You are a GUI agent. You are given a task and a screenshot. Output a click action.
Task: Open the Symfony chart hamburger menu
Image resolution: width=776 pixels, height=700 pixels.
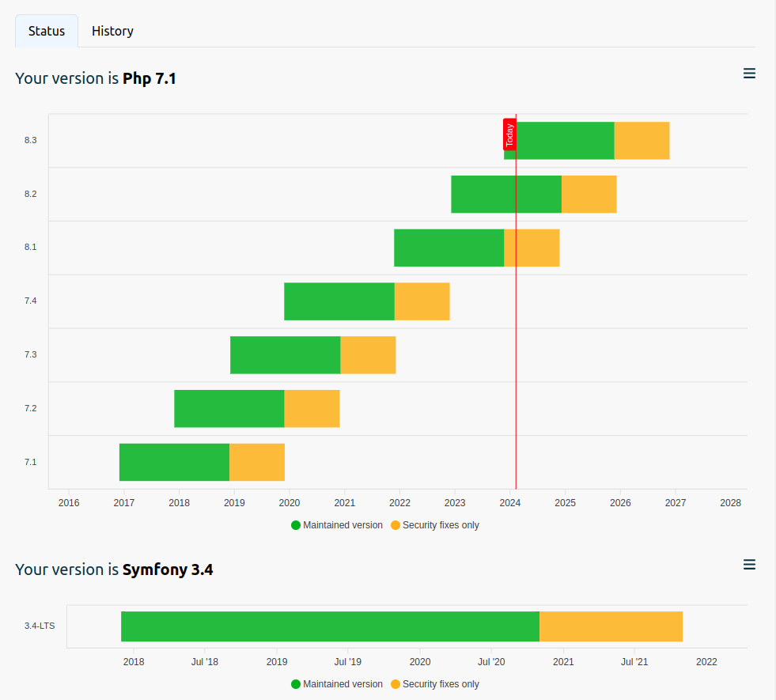749,565
